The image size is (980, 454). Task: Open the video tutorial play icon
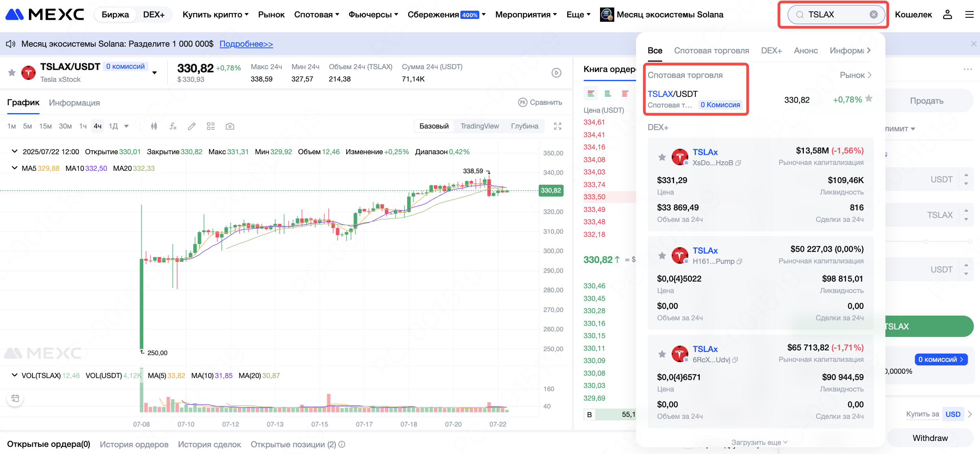556,73
